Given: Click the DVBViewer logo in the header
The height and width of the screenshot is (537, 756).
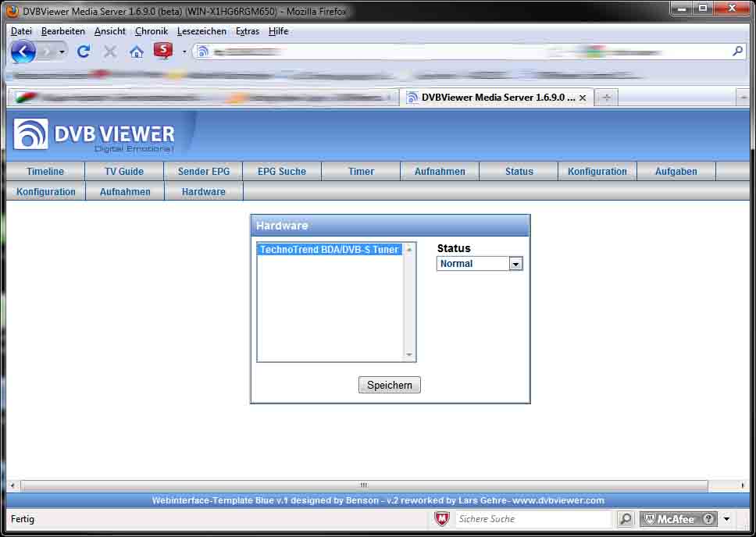Looking at the screenshot, I should [x=94, y=134].
